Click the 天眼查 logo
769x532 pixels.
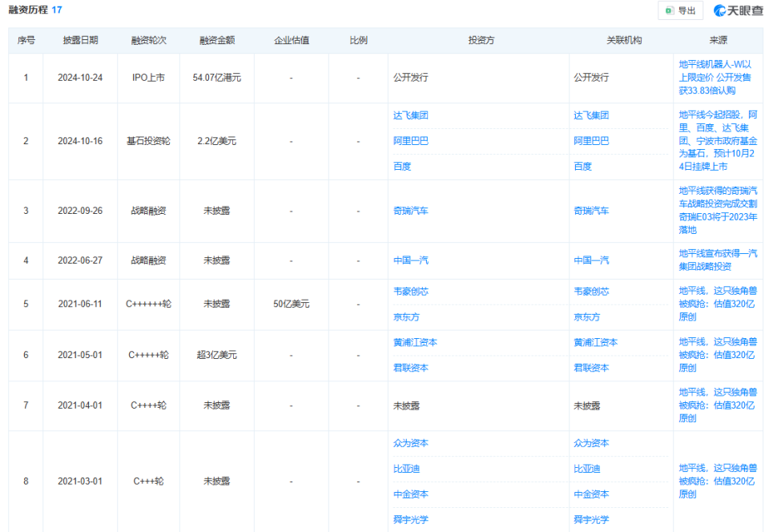[x=738, y=10]
